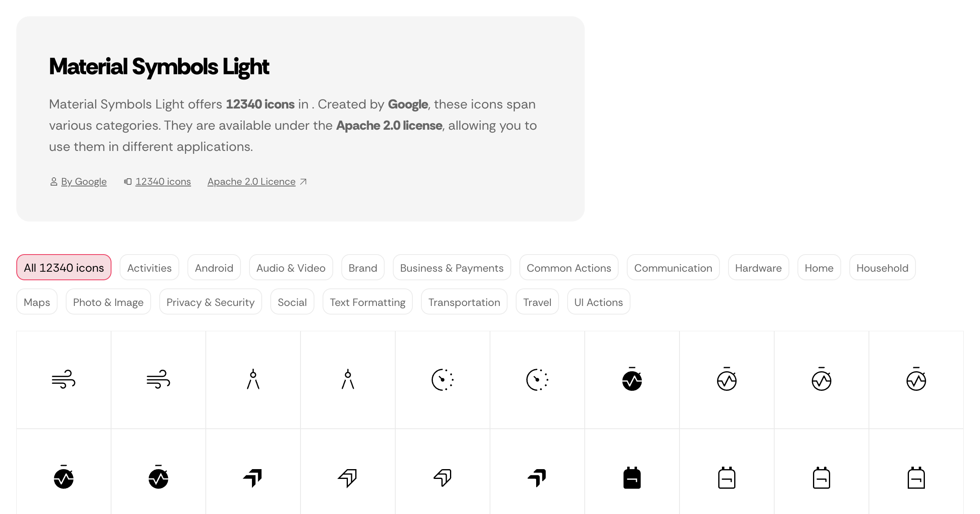The image size is (980, 514).
Task: Click the filled vital-signs stopwatch icon
Action: tap(632, 379)
